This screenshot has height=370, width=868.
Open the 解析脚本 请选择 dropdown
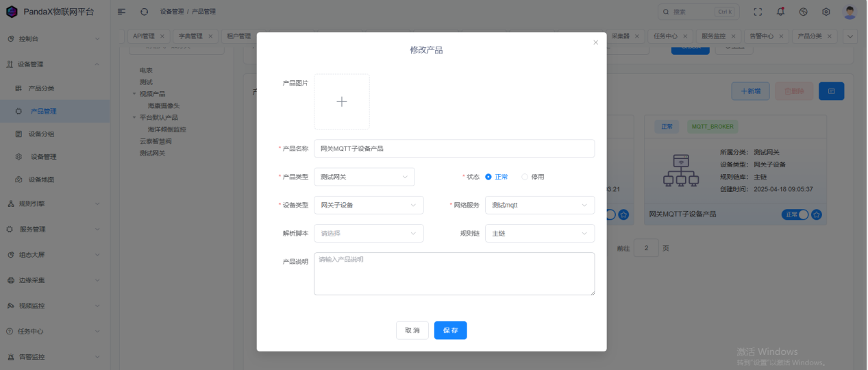click(369, 234)
